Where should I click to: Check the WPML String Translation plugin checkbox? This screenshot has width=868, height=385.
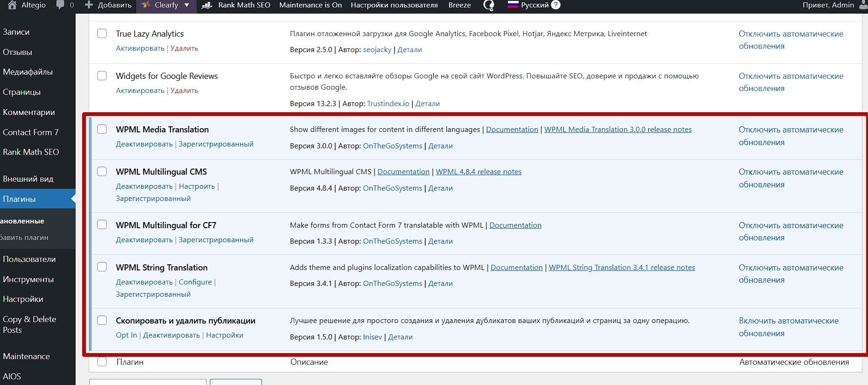[102, 267]
